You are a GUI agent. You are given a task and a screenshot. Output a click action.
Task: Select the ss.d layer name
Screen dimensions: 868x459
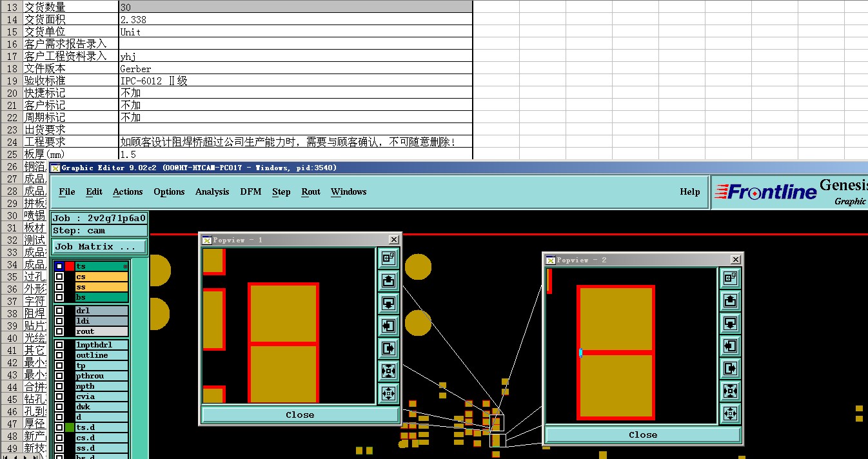click(x=101, y=448)
